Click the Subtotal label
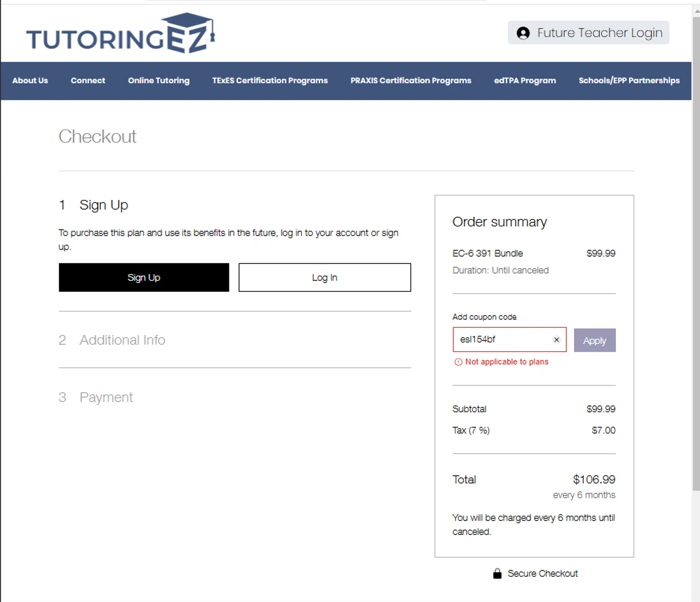The height and width of the screenshot is (602, 700). coord(469,409)
